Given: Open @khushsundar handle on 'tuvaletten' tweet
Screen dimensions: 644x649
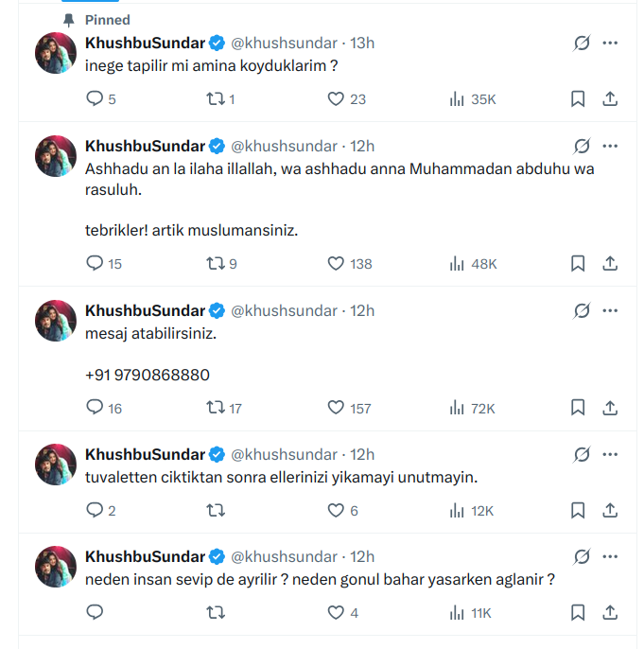Looking at the screenshot, I should pyautogui.click(x=284, y=454).
